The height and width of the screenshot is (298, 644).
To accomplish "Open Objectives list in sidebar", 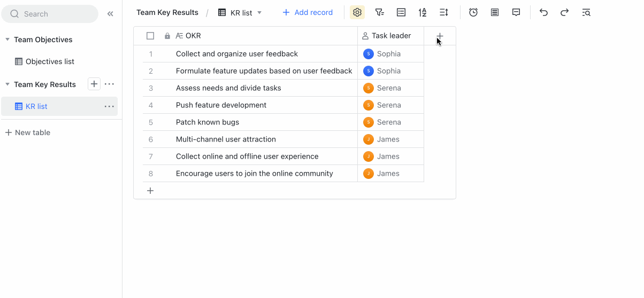I will 50,61.
